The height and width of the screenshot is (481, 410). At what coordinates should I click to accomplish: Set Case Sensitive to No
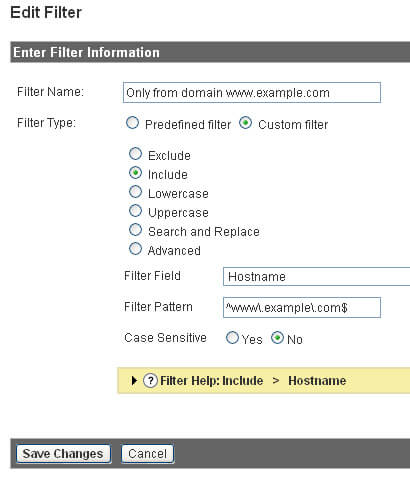pyautogui.click(x=277, y=338)
